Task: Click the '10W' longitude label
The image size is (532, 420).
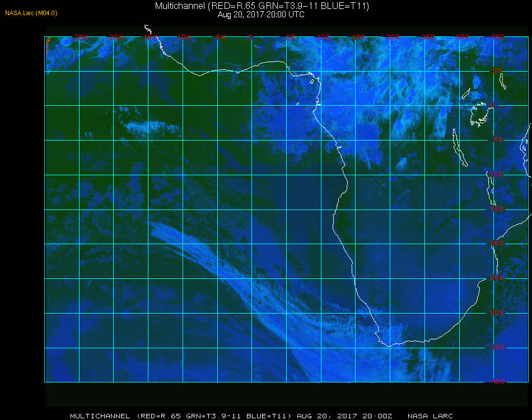Action: tap(184, 37)
